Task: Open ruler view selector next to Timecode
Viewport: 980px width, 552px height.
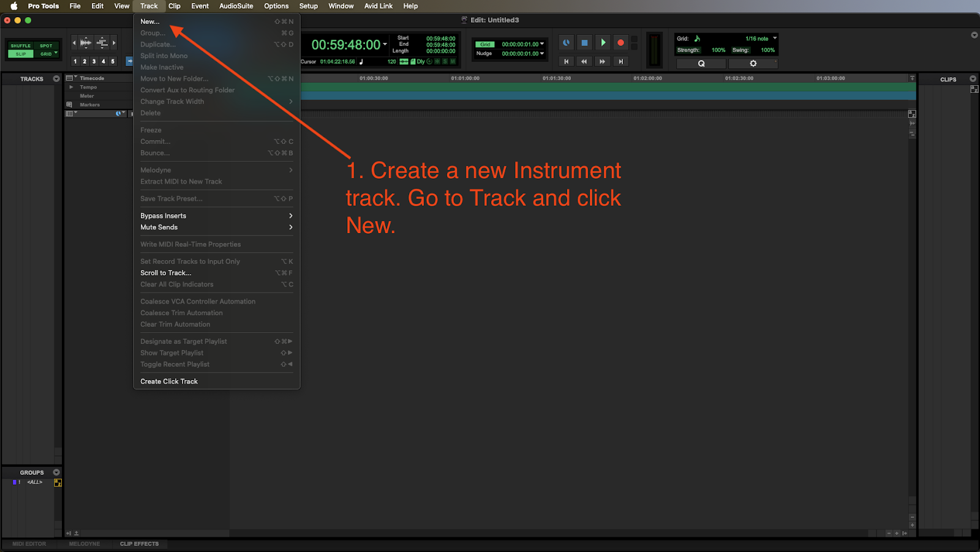Action: (x=71, y=78)
